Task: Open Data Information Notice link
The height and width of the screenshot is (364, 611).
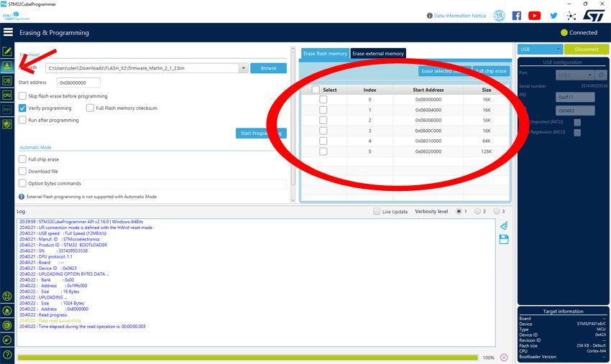Action: (x=460, y=16)
